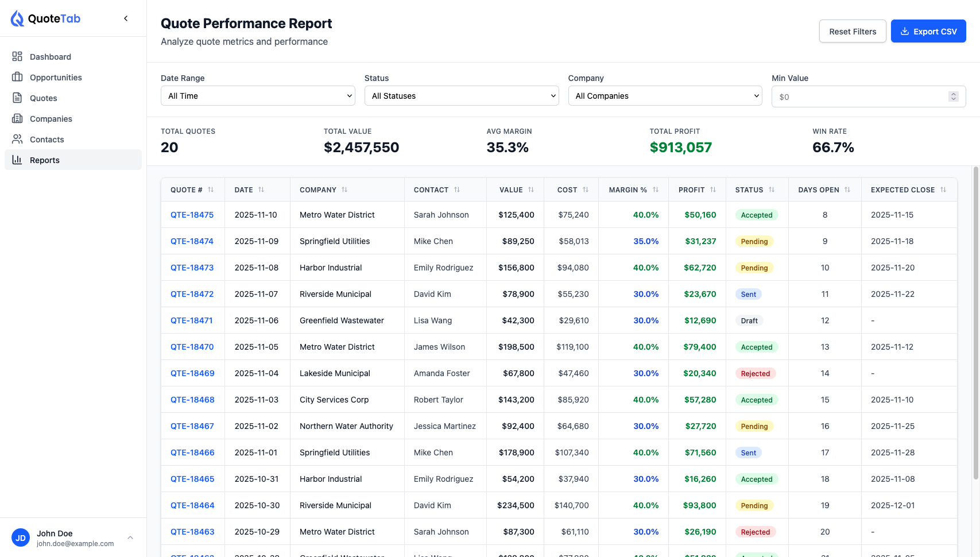980x557 pixels.
Task: Collapse the sidebar with the chevron arrow
Action: 126,18
